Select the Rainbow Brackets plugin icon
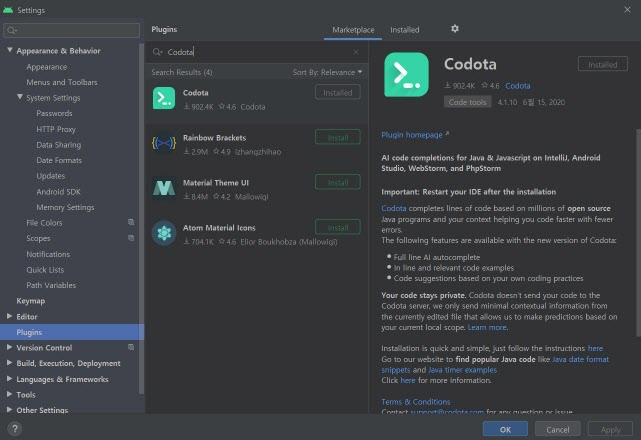 [164, 143]
